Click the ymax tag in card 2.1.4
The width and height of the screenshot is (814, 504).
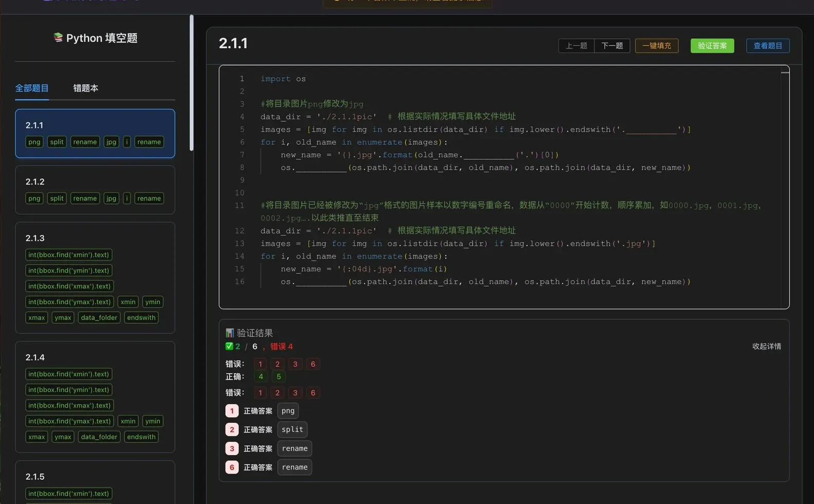pos(63,437)
